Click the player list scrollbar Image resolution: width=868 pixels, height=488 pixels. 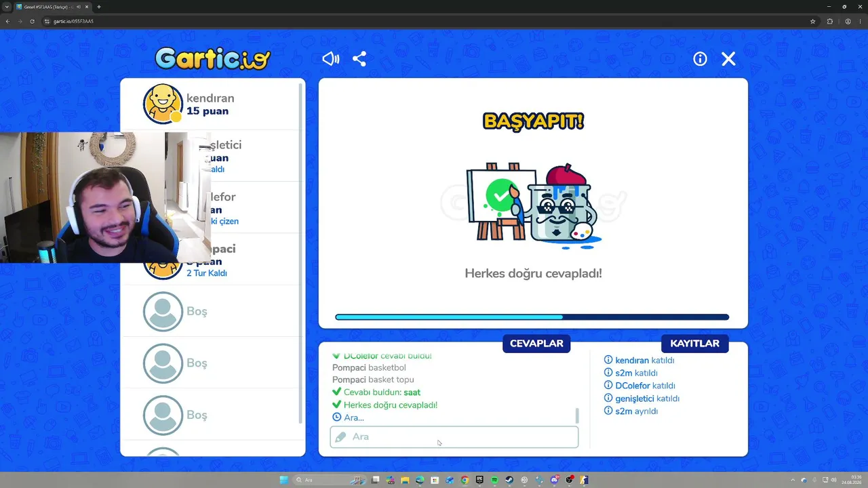pyautogui.click(x=301, y=254)
